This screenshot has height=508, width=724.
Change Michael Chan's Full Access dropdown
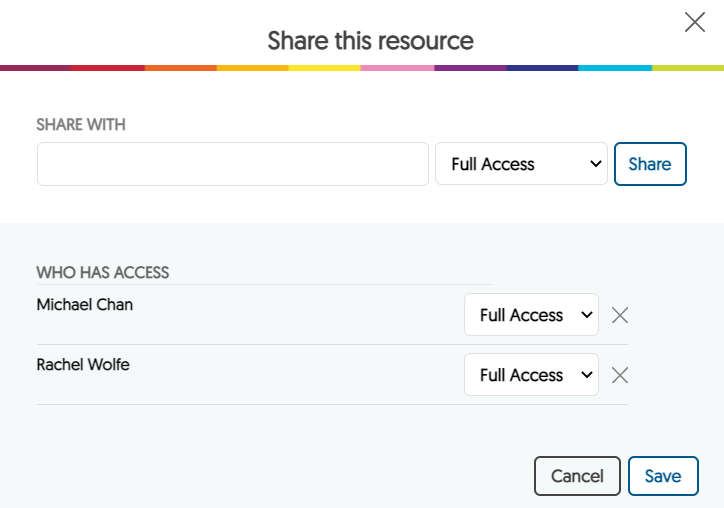point(531,315)
